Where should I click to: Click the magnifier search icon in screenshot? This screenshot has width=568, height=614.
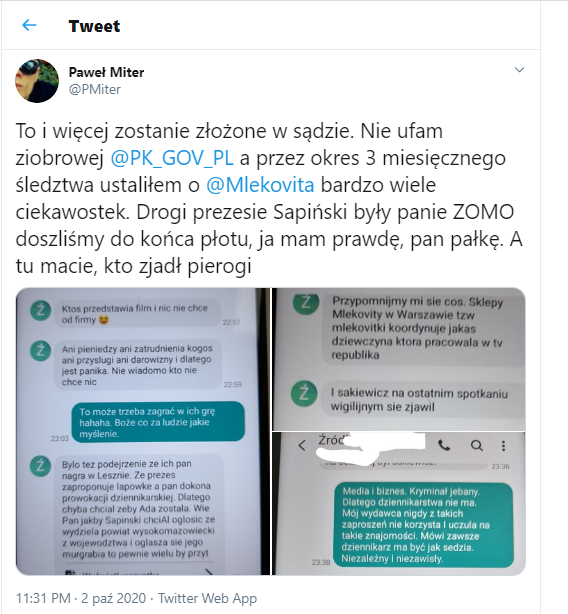476,446
